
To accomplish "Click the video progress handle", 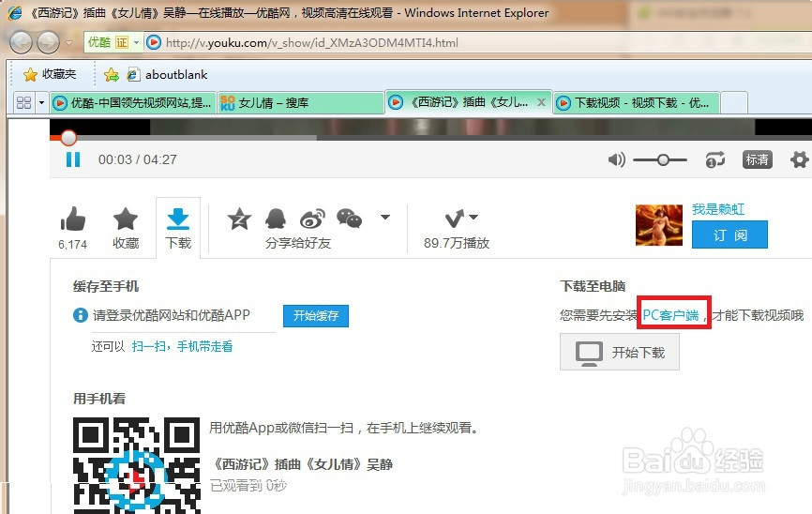I will point(68,138).
